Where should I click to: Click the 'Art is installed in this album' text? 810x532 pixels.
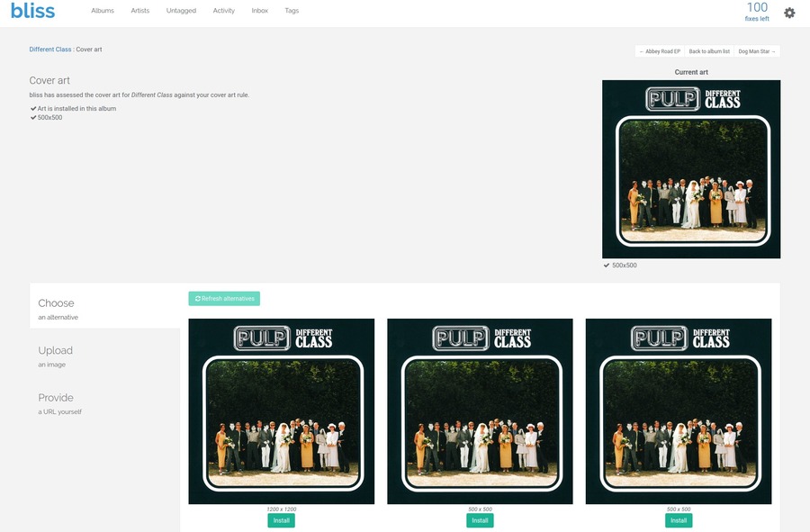[76, 108]
